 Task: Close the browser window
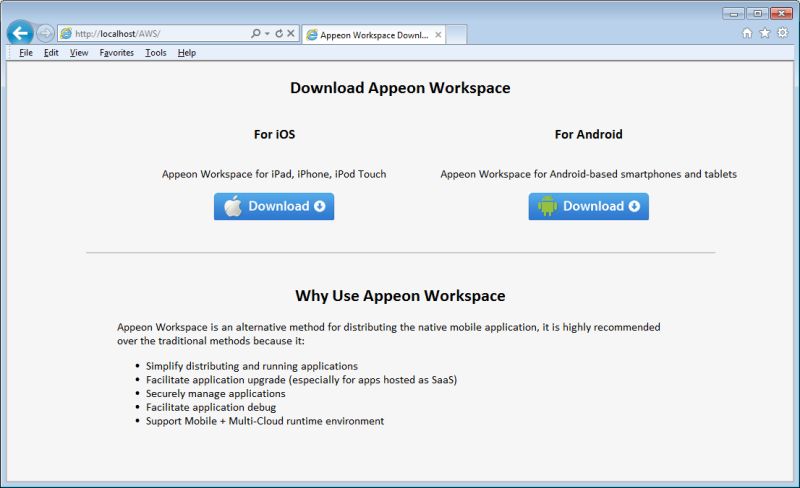coord(781,14)
